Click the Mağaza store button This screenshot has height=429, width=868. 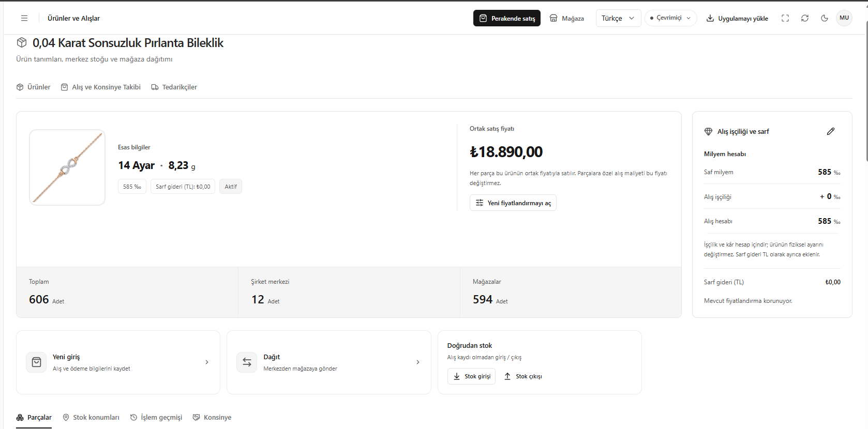click(x=567, y=18)
